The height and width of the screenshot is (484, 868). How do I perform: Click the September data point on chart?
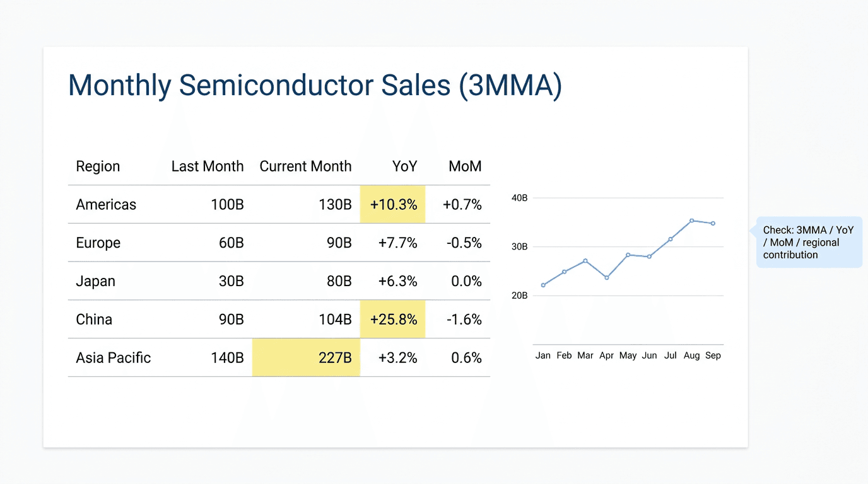click(713, 223)
